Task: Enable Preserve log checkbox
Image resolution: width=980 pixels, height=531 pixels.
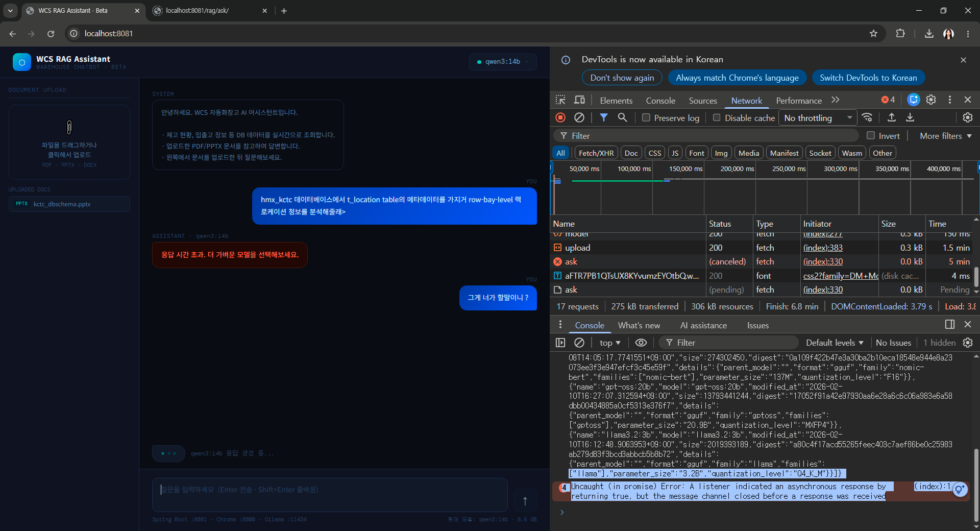Action: (x=646, y=117)
